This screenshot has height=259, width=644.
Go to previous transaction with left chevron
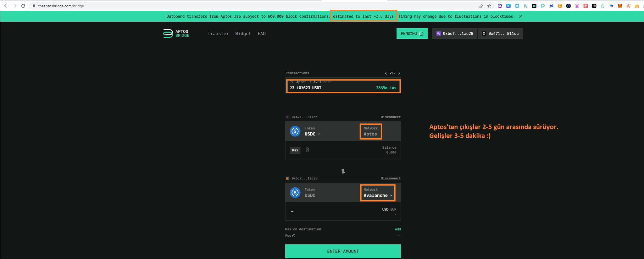386,73
